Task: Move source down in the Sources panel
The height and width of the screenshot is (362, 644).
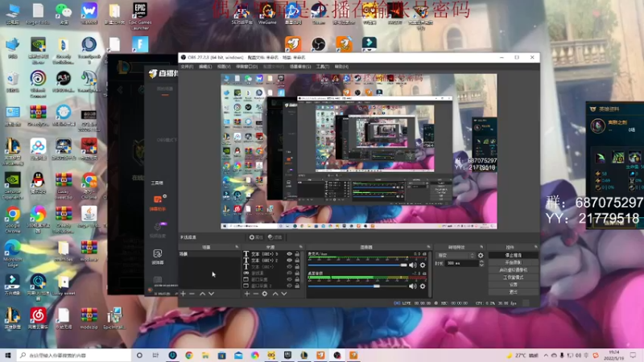Action: (284, 294)
